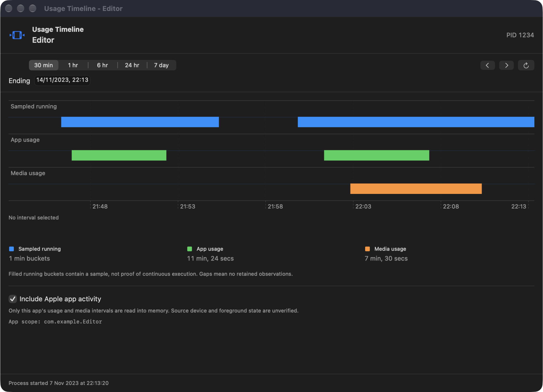The image size is (543, 392).
Task: Click the Sampled running row label
Action: (34, 106)
